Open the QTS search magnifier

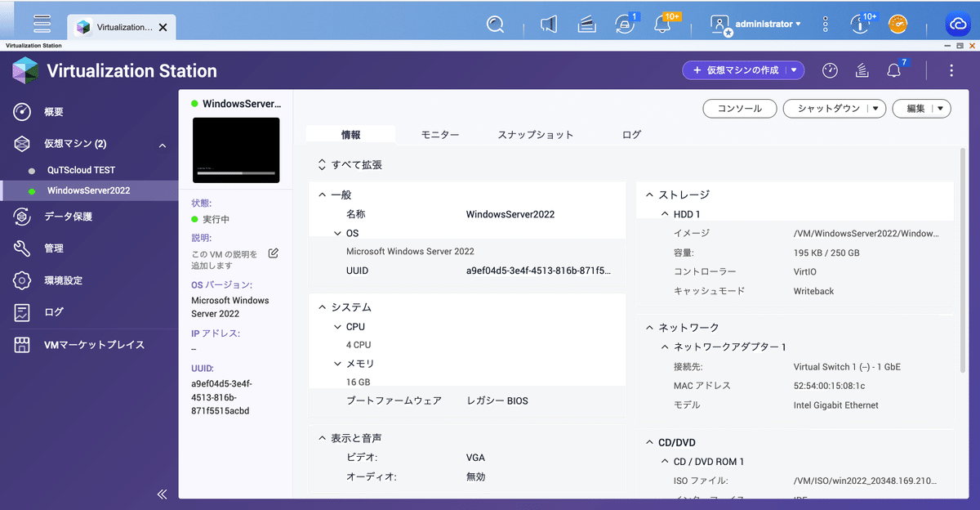[x=495, y=25]
